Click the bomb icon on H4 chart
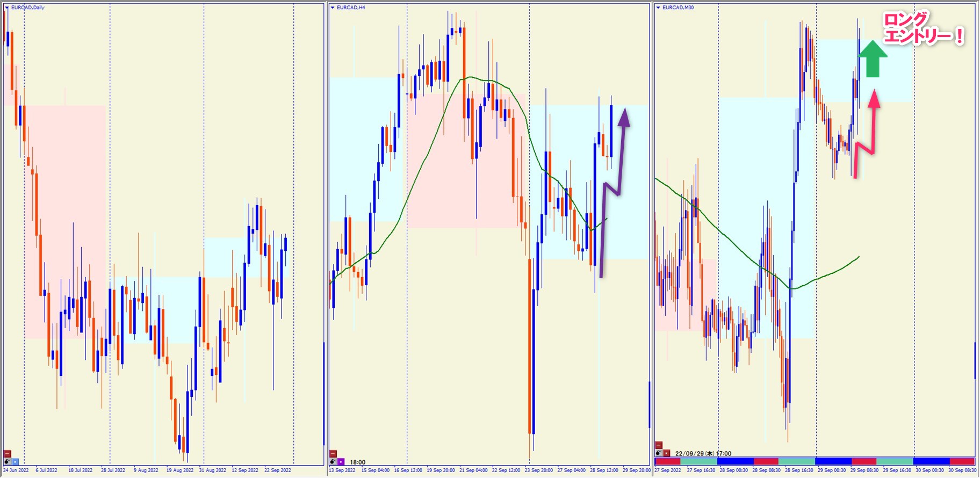980x478 pixels. (x=333, y=462)
